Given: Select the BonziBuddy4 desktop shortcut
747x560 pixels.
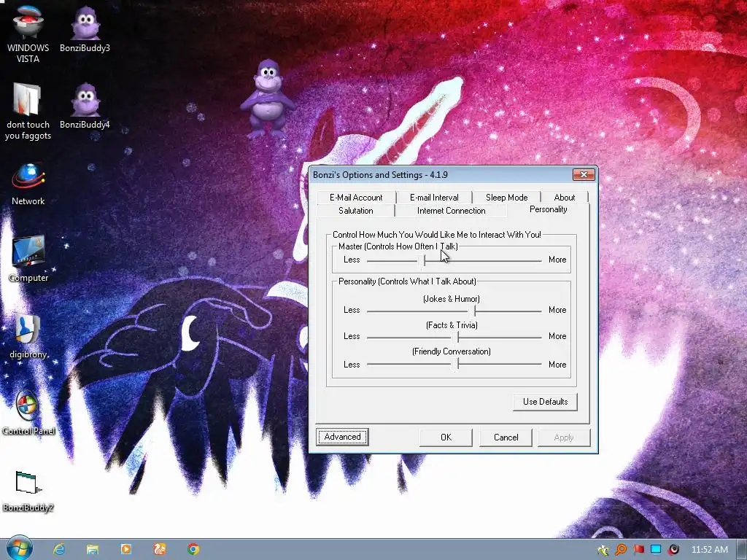Looking at the screenshot, I should click(x=85, y=106).
